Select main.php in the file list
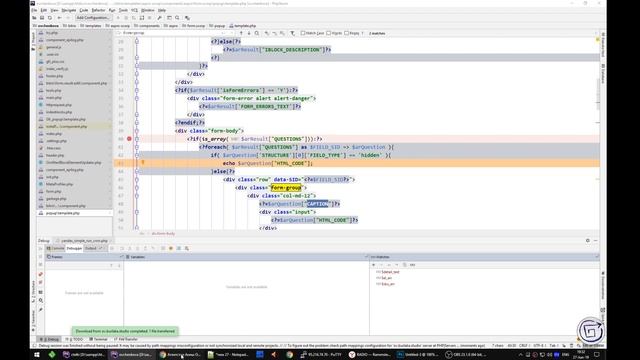 53,98
